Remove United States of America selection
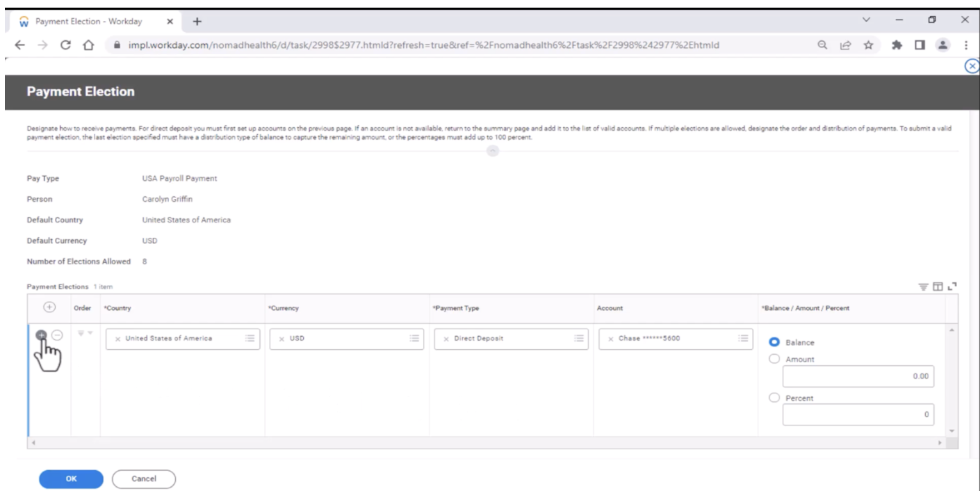The width and height of the screenshot is (980, 491). coord(117,339)
